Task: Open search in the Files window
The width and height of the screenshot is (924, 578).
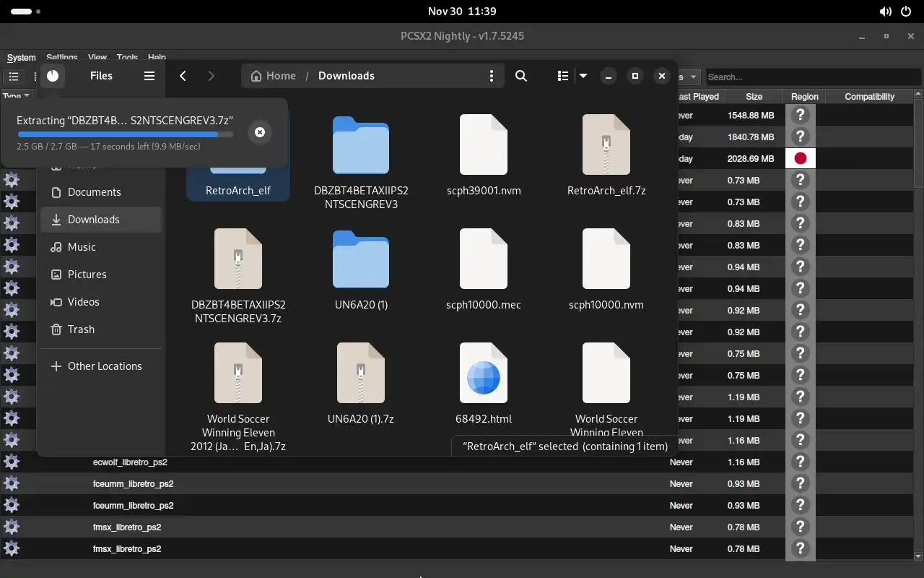Action: pos(521,76)
